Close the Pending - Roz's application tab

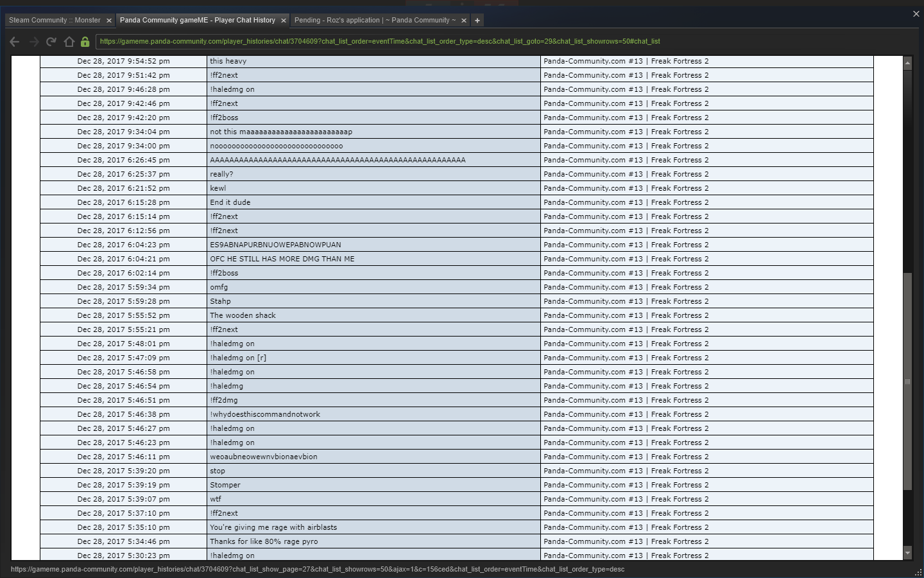(x=464, y=21)
